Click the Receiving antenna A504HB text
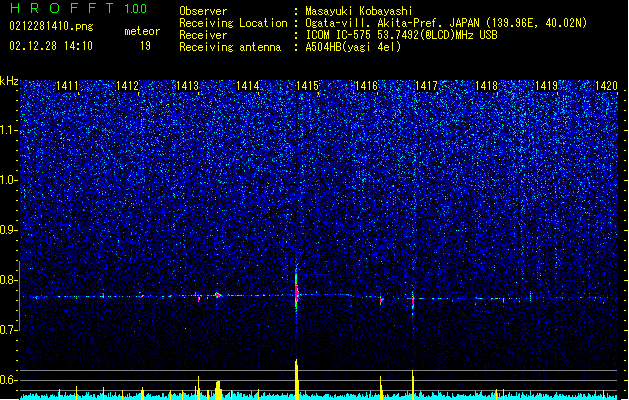 [353, 47]
